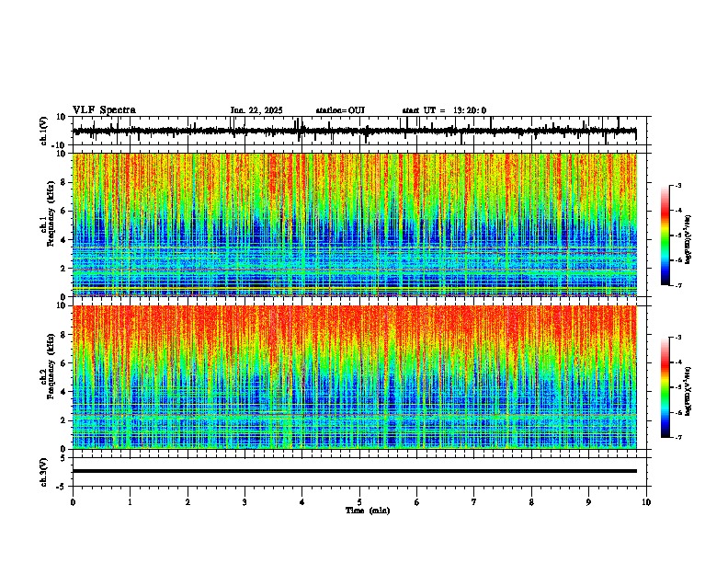
Task: Click the ch.1 color bar "-7" tick label
Action: coord(677,285)
